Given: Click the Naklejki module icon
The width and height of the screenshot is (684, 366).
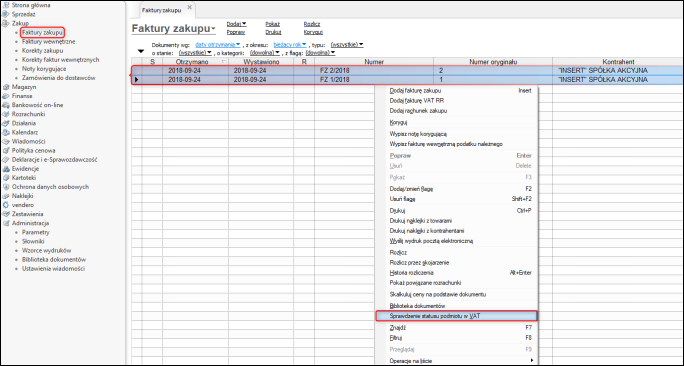Looking at the screenshot, I should click(x=6, y=196).
